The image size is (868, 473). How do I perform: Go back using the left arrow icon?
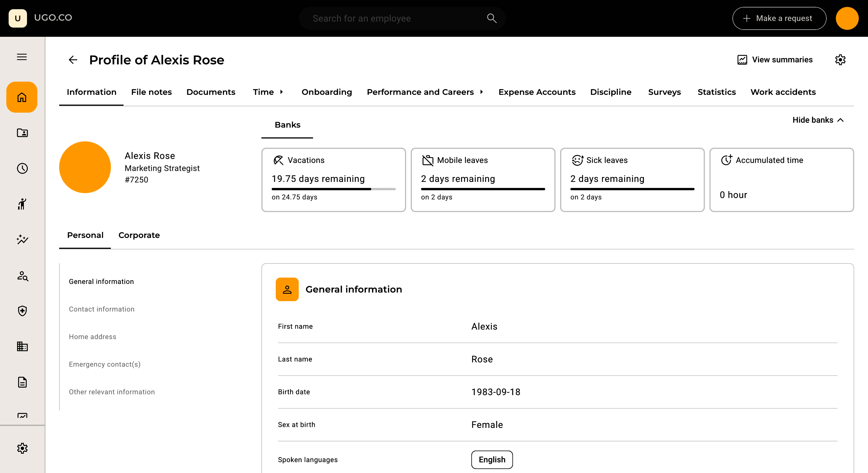[x=73, y=60]
